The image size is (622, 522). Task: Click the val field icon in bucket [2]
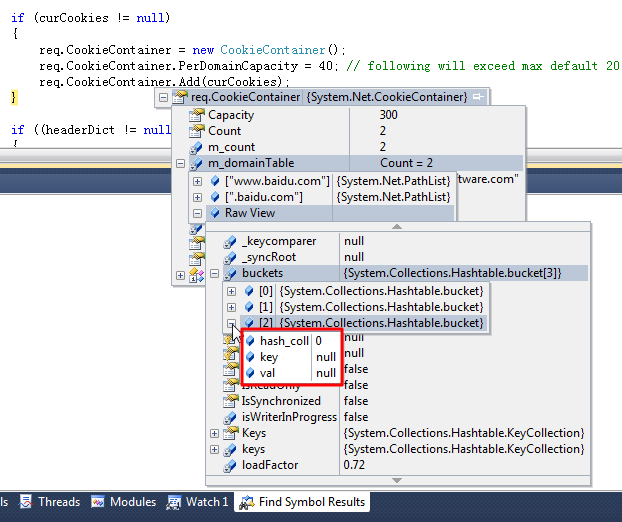click(250, 373)
